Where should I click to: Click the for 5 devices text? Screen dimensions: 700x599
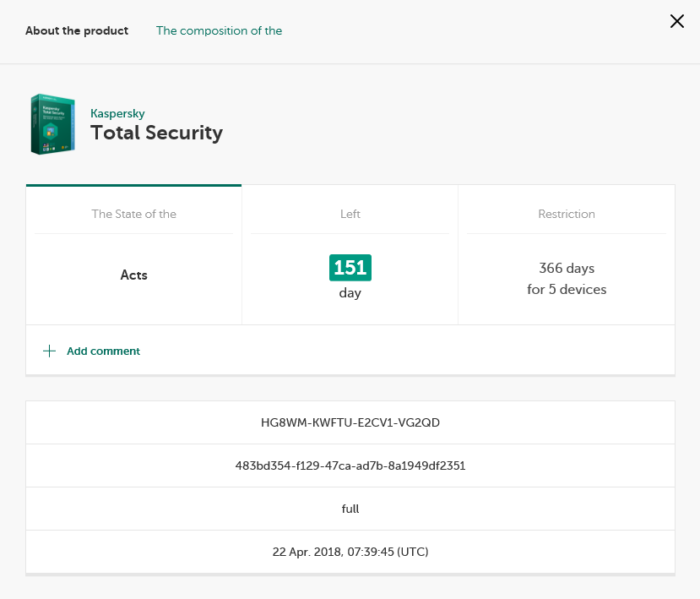click(567, 290)
